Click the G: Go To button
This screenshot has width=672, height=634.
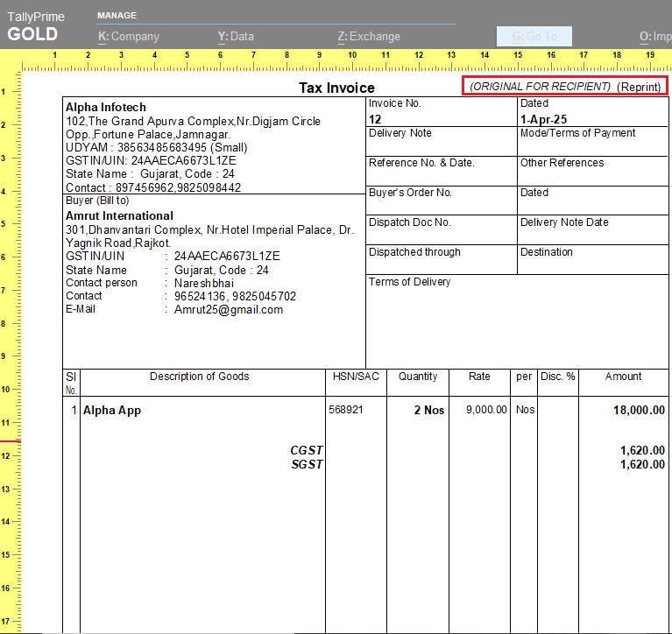534,37
